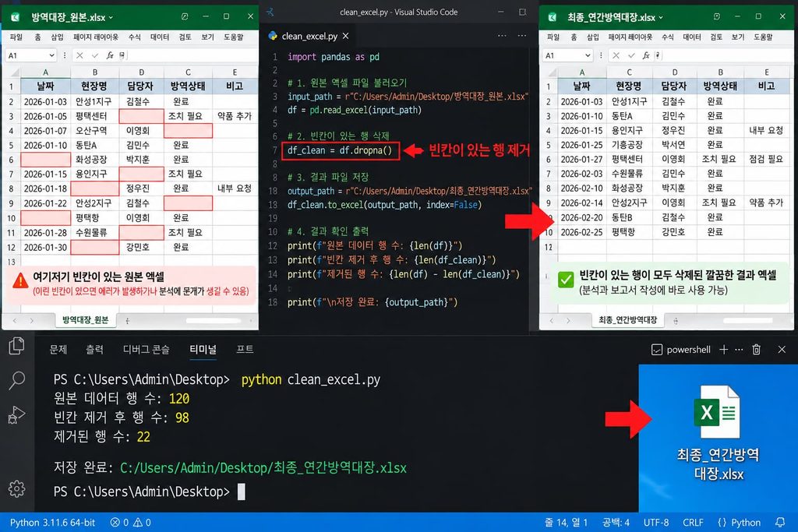Viewport: 798px width, 532px height.
Task: Click previous-sheet arrow in 최종_연간방역대장 window
Action: coord(551,320)
